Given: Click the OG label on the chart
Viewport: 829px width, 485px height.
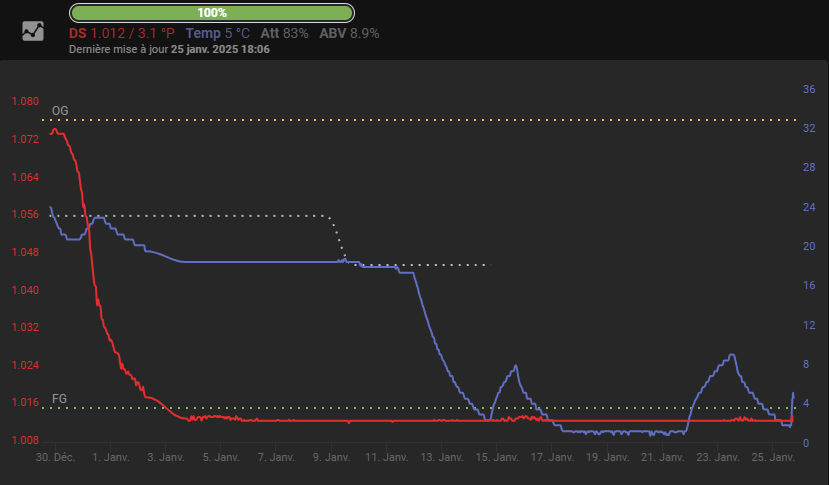Looking at the screenshot, I should [60, 110].
